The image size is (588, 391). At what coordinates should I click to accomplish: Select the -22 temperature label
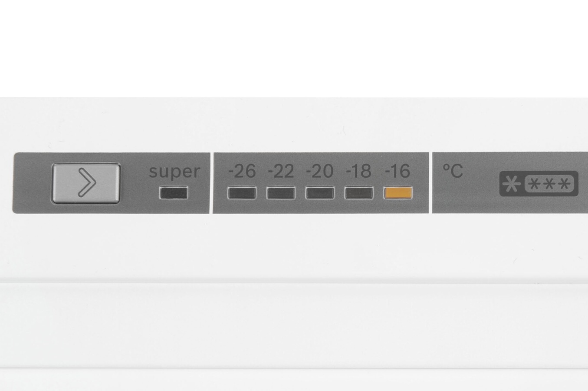pyautogui.click(x=281, y=171)
